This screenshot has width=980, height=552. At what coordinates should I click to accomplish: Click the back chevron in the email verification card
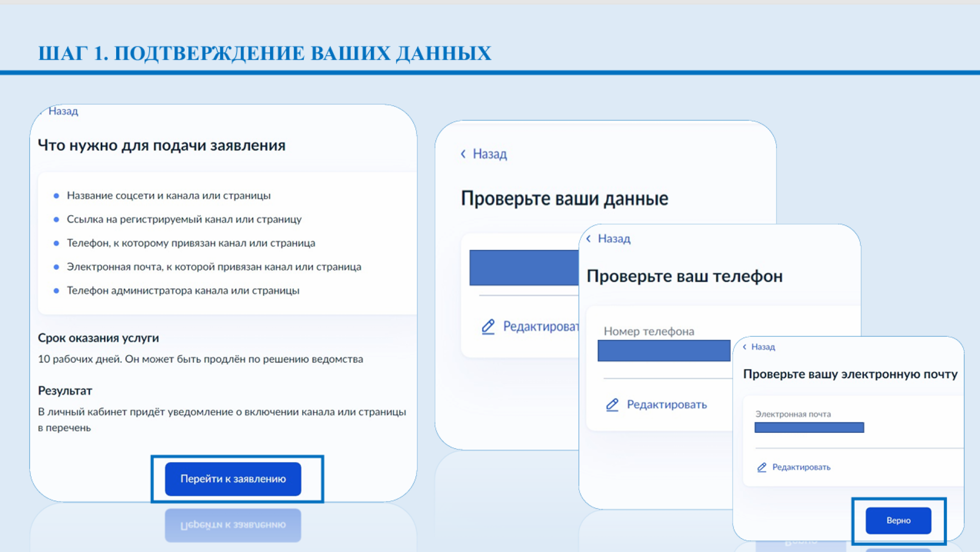(x=745, y=347)
